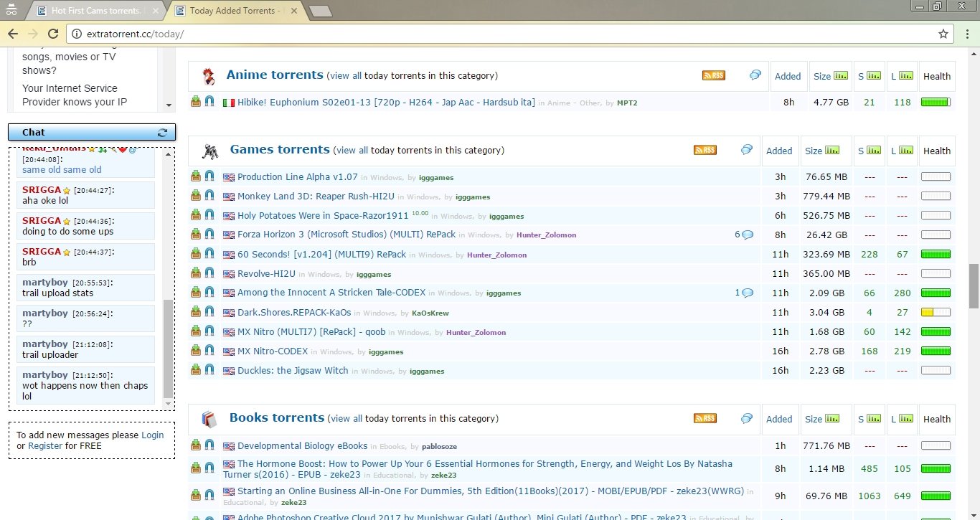This screenshot has height=520, width=980.
Task: Click magnet icon for Developmental Biology eBooks
Action: 209,445
